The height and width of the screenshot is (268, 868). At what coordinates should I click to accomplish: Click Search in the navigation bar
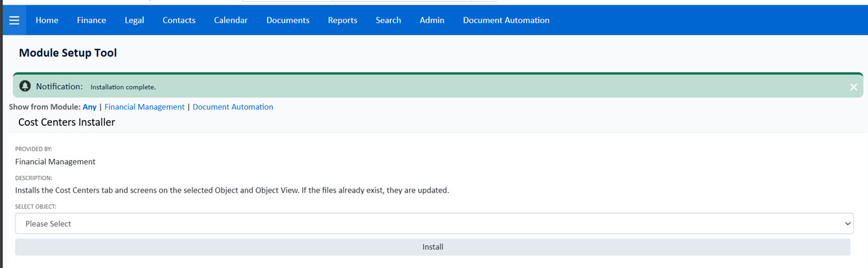coord(388,20)
